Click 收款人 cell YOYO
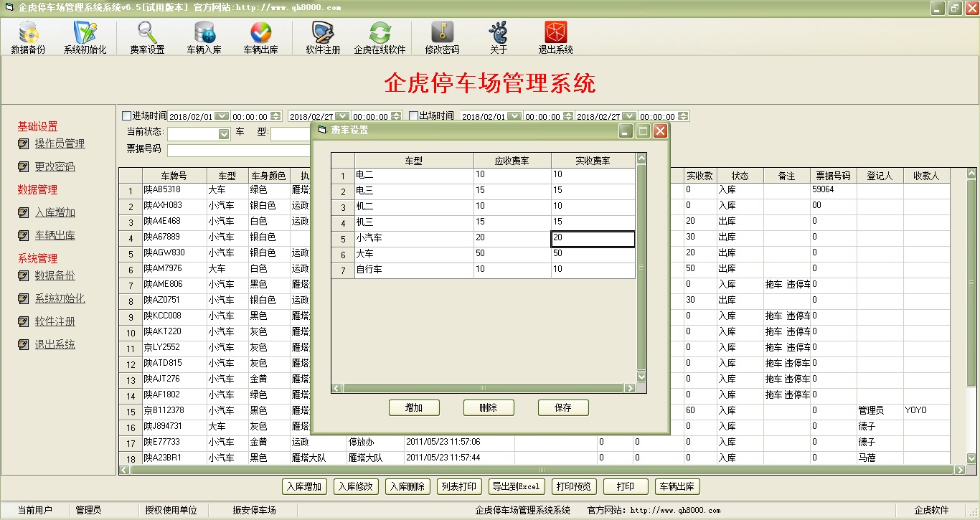Image resolution: width=980 pixels, height=520 pixels. (x=926, y=411)
